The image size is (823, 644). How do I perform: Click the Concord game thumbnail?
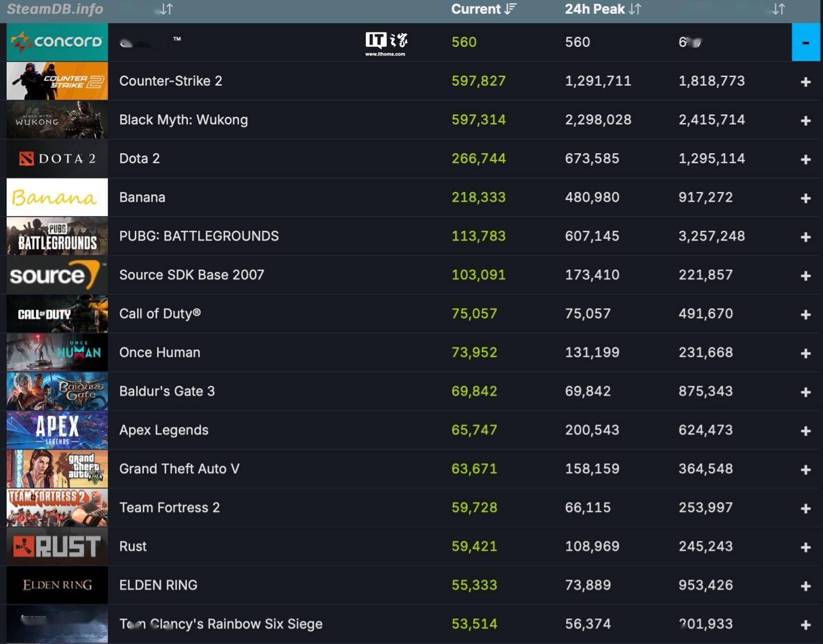[x=57, y=42]
